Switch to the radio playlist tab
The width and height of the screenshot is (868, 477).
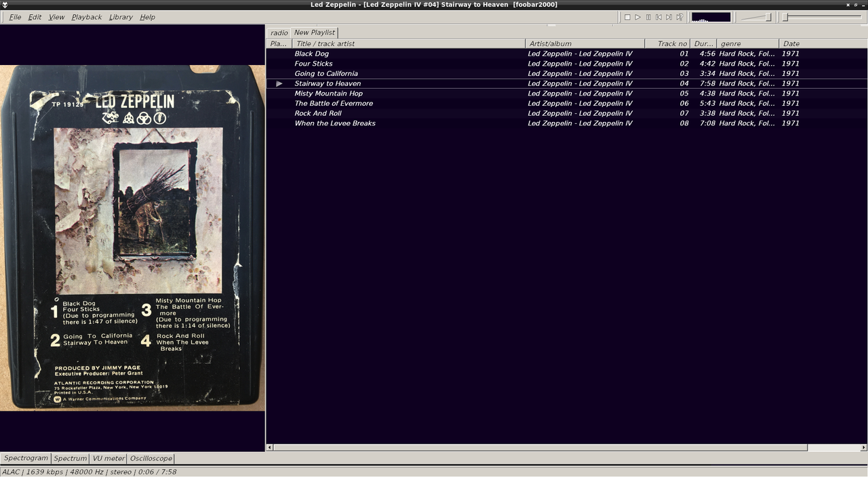[x=279, y=33]
